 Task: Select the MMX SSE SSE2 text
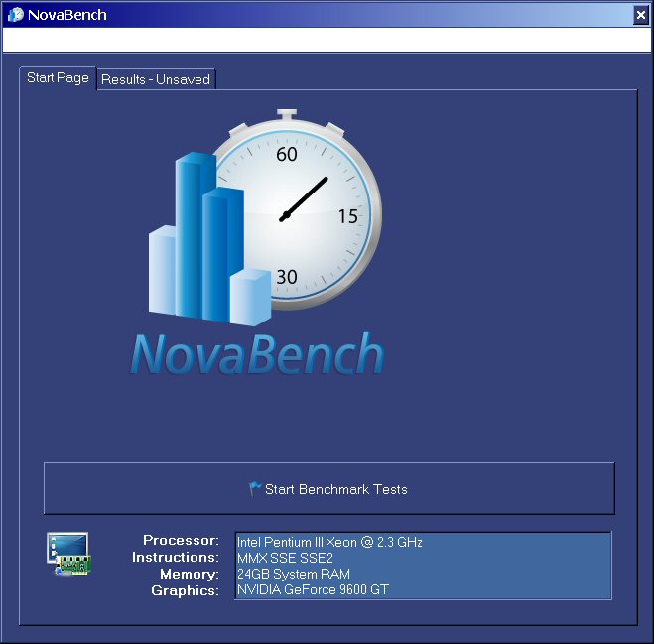tap(285, 558)
